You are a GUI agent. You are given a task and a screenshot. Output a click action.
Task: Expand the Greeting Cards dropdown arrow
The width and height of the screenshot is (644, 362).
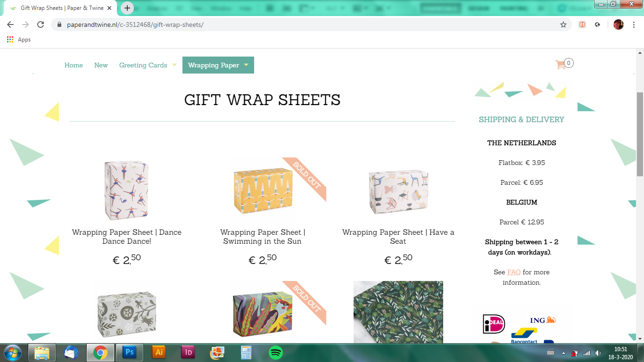tap(174, 65)
